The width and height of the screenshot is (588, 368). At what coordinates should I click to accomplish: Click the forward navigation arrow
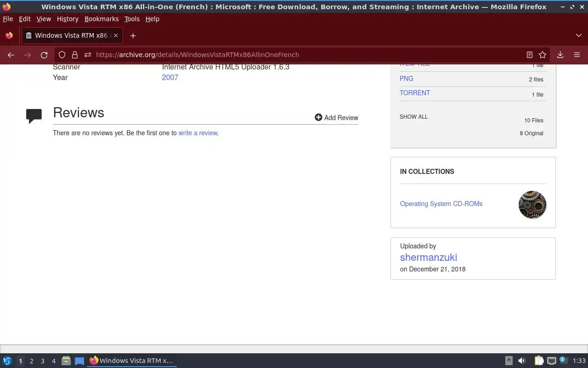click(28, 55)
